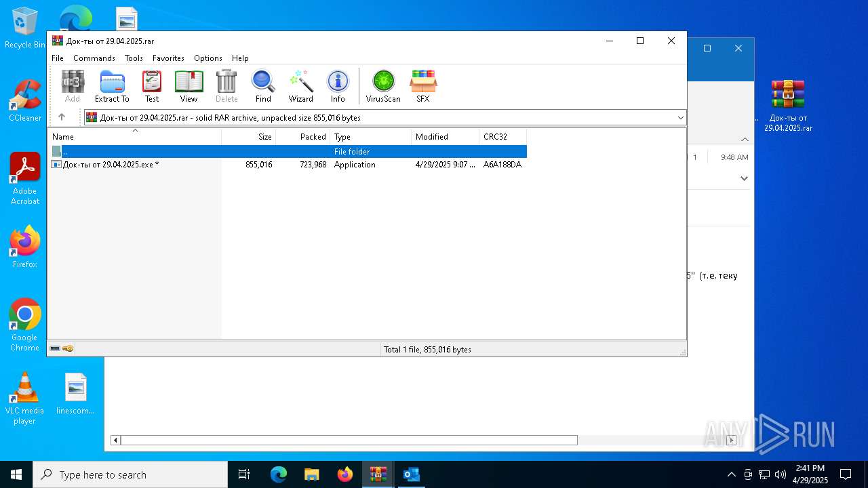Sort by the Packed column header
Screen dimensions: 868x488
tap(303, 136)
